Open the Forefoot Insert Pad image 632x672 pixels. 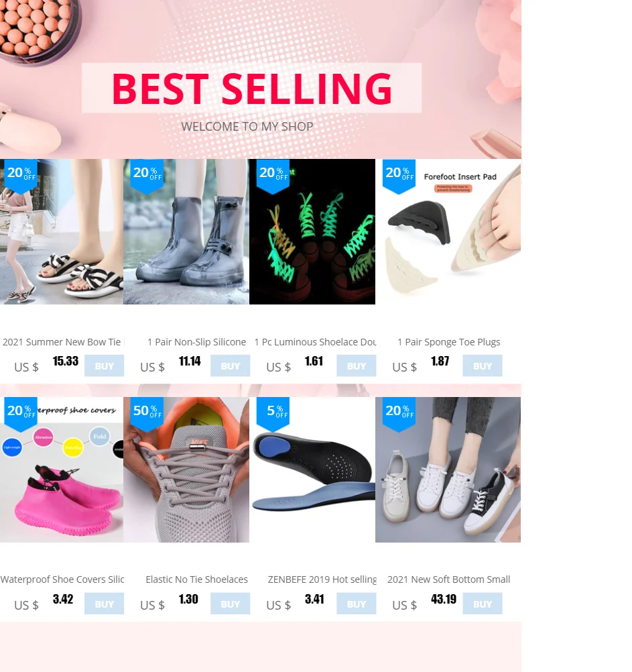(x=448, y=232)
